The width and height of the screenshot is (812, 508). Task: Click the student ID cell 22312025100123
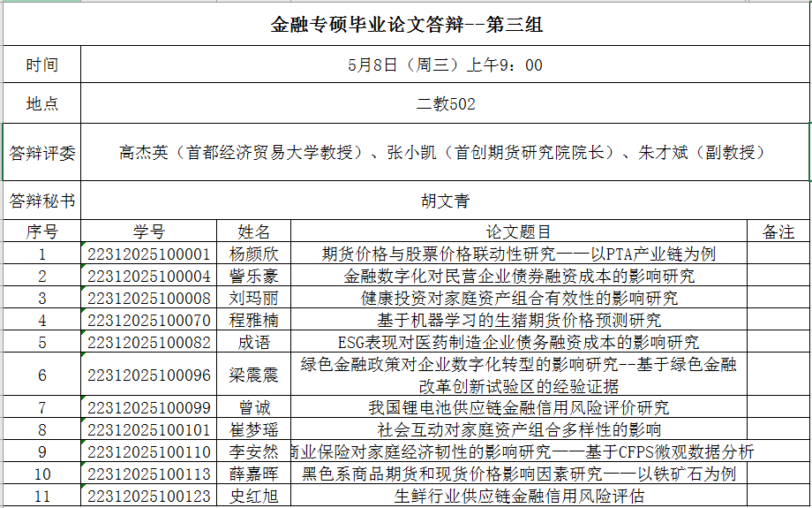(x=148, y=497)
